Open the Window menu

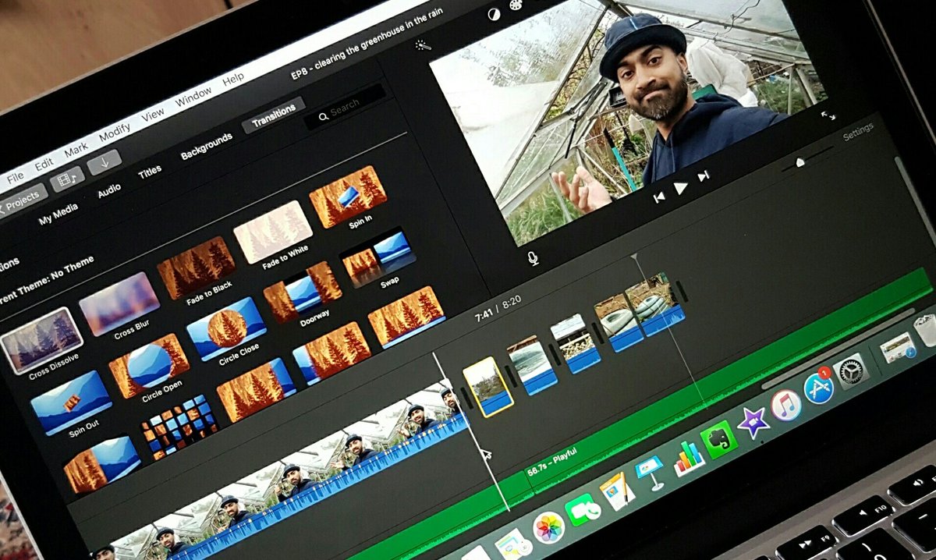coord(193,97)
